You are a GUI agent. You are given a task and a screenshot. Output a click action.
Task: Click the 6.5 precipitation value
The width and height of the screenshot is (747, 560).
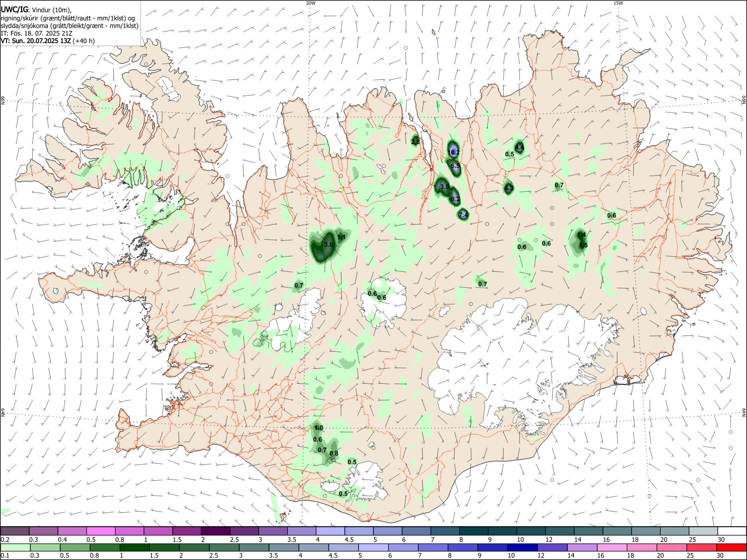point(456,166)
